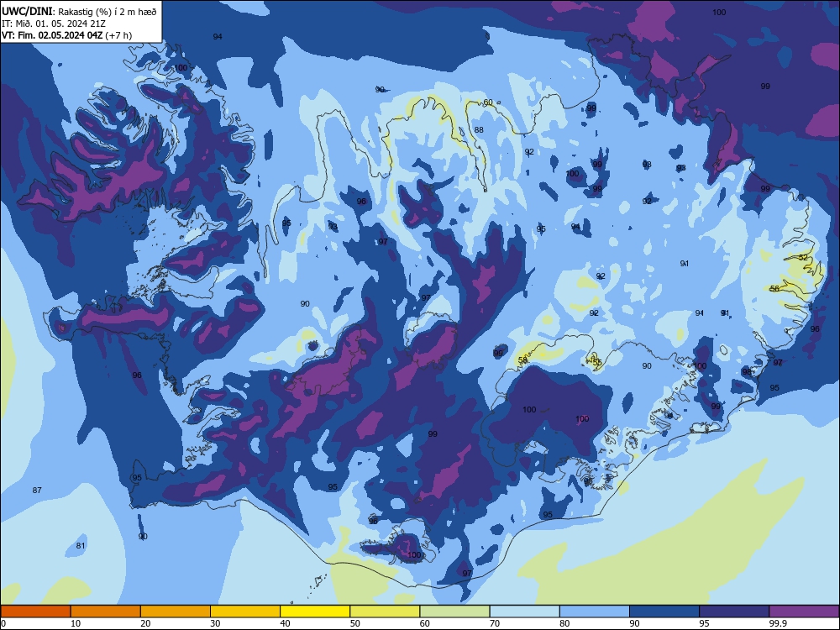The width and height of the screenshot is (840, 630).
Task: Click the 'UWC/DINI' title text
Action: click(x=27, y=12)
